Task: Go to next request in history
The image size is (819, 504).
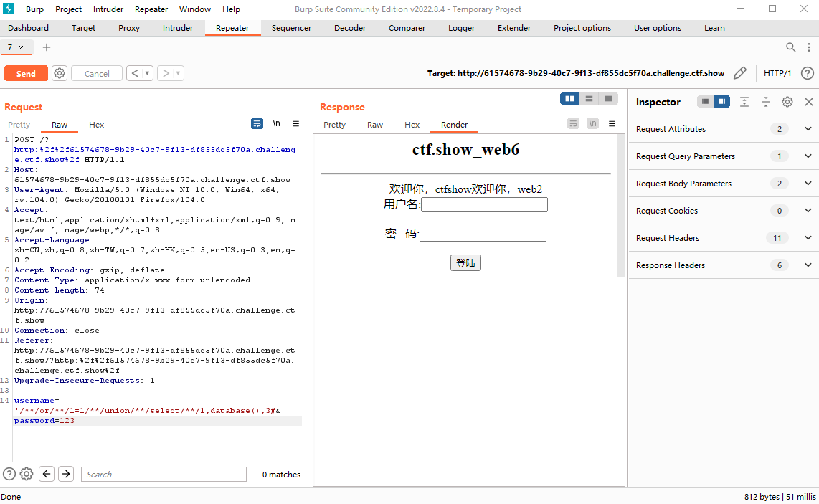Action: click(166, 73)
